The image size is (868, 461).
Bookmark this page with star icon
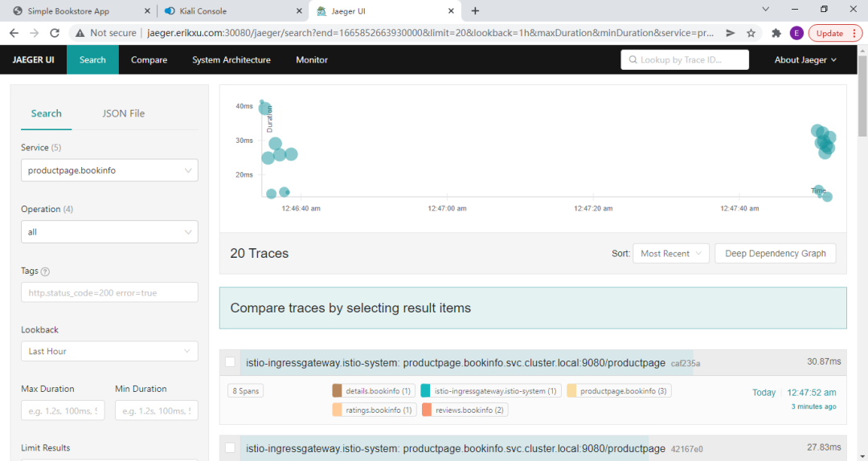tap(751, 33)
